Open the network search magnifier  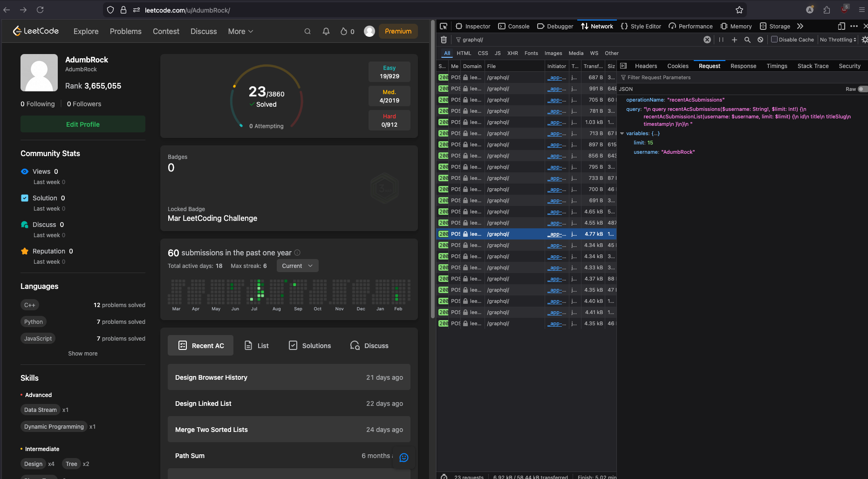tap(747, 40)
